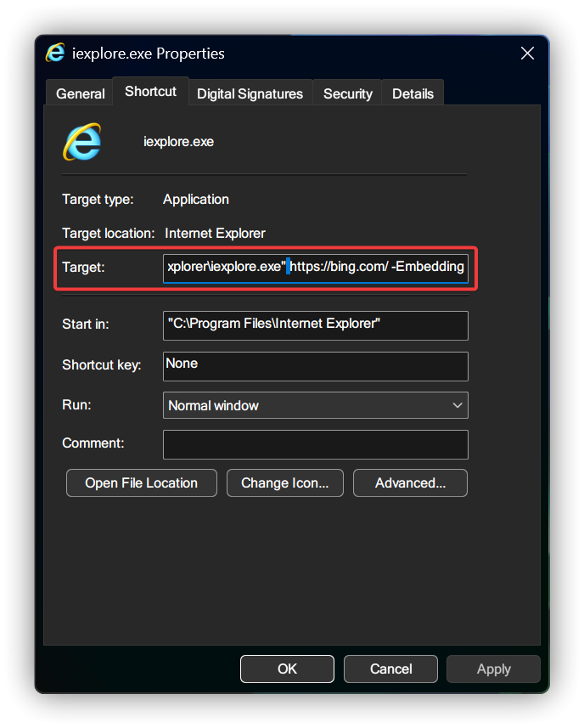The image size is (584, 728).
Task: Switch to the General tab
Action: tap(80, 93)
